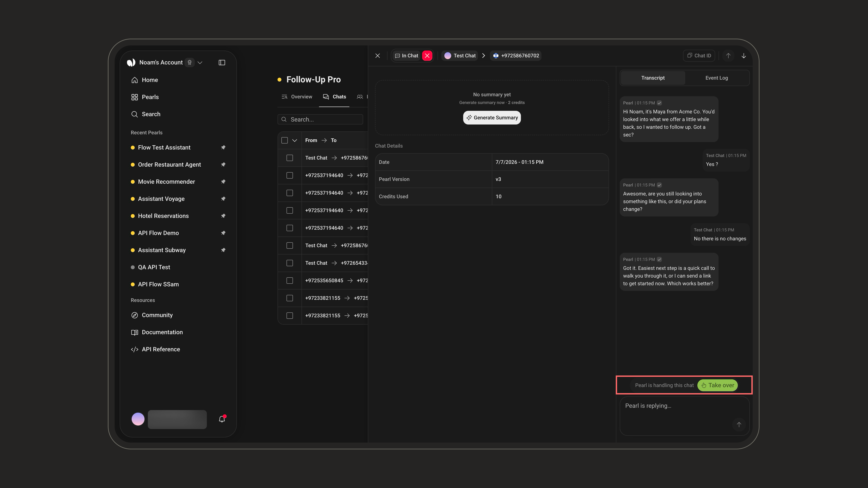Unpin Hotel Reservations pearl

click(223, 216)
